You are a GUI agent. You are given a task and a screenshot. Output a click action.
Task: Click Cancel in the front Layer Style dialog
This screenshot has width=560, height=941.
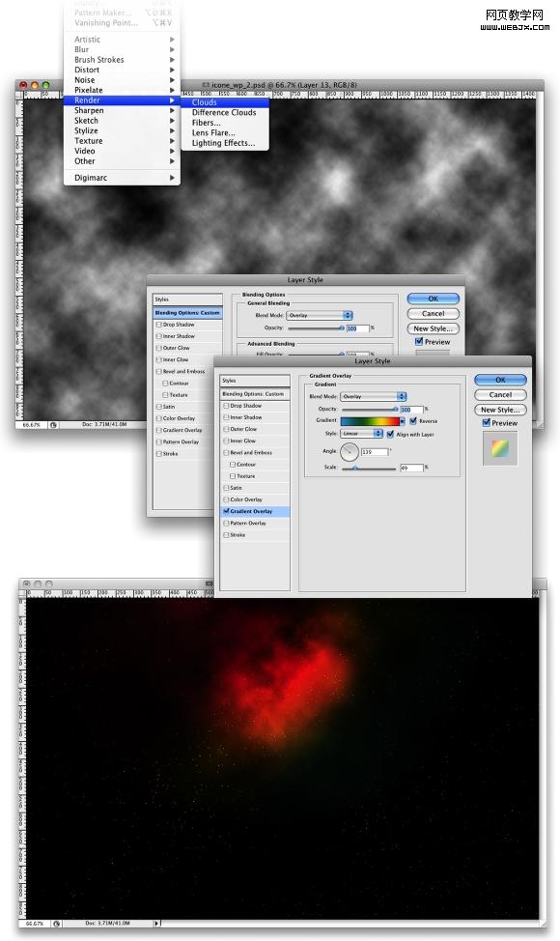coord(500,395)
